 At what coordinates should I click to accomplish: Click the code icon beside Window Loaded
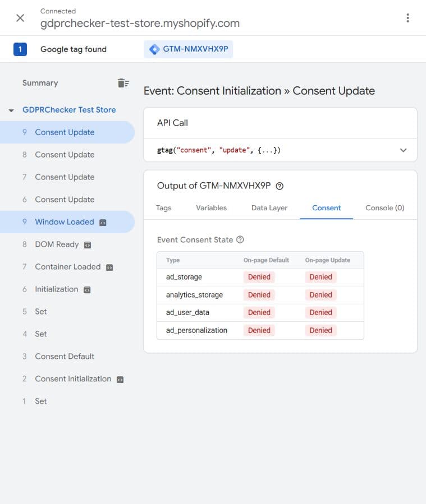coord(103,223)
